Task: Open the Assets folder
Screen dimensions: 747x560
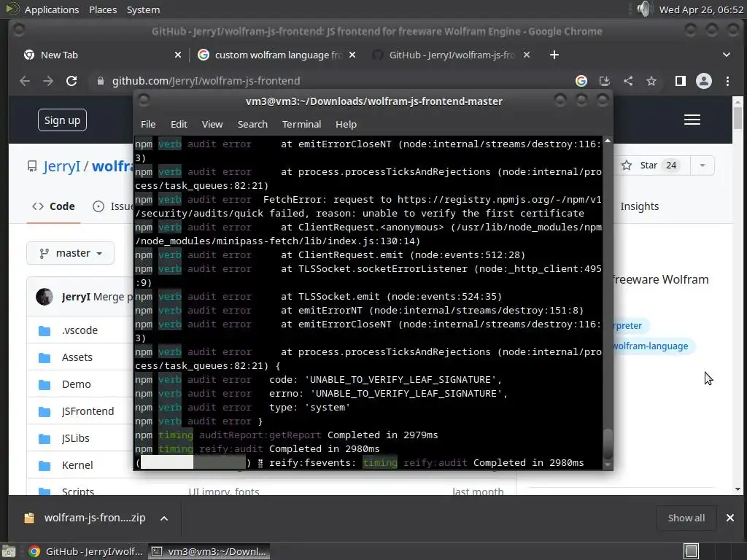Action: pos(77,357)
